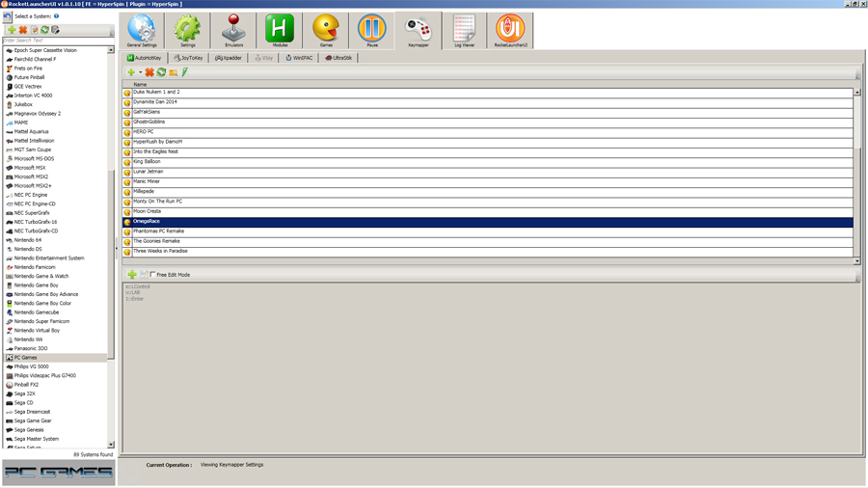Screen dimensions: 868x488
Task: Refresh the systems list with green arrows
Action: click(x=44, y=30)
